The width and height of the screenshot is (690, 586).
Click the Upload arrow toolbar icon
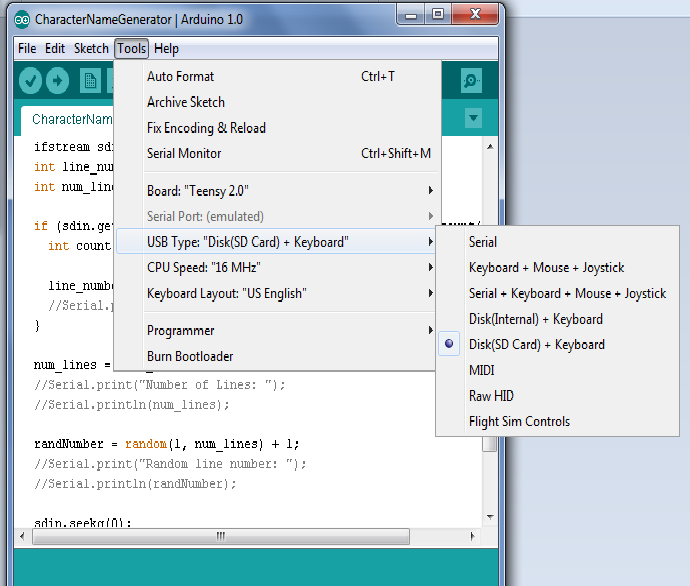[x=58, y=81]
